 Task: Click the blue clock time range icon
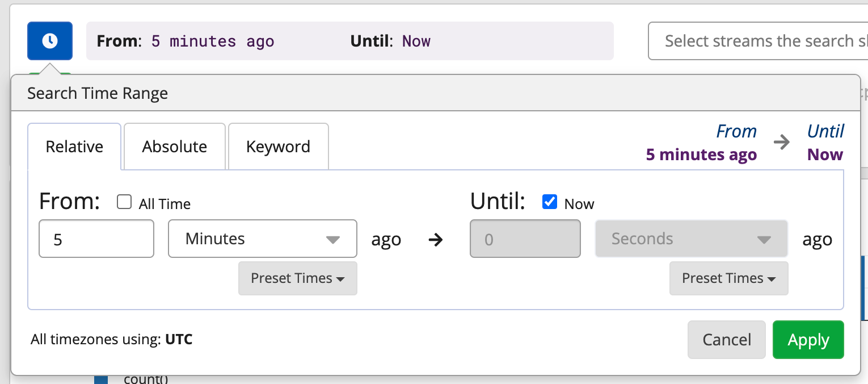click(x=50, y=41)
